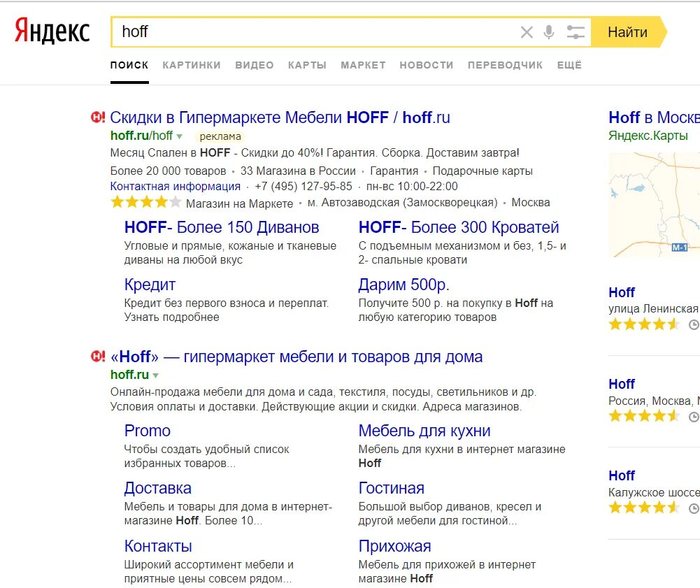Clear the search query with X
The image size is (700, 588).
tap(527, 32)
